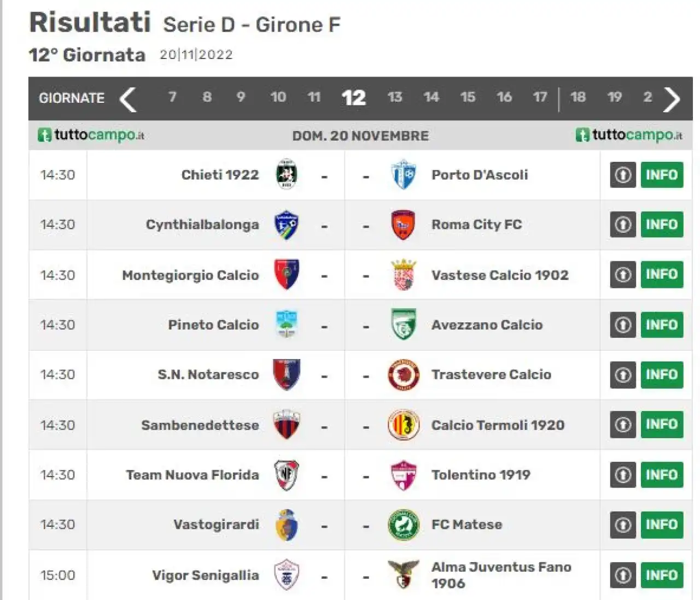Image resolution: width=700 pixels, height=600 pixels.
Task: Open the Tolentino 1919 team link
Action: (x=481, y=475)
